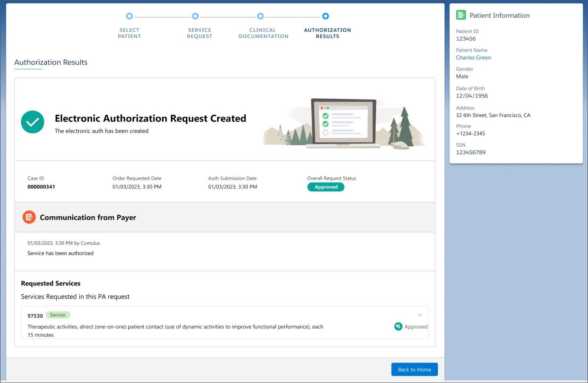588x383 pixels.
Task: Click the Order Requested Date value 01/03/2023, 3:30 PM
Action: pos(137,187)
